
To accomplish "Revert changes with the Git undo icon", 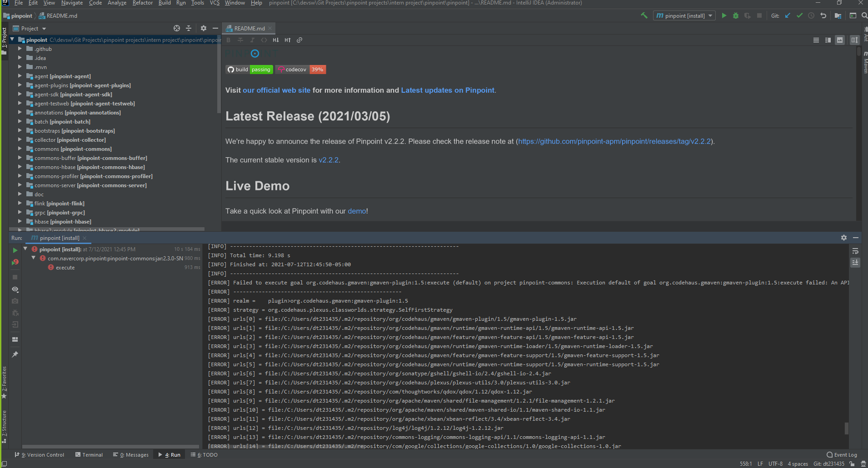I will coord(823,15).
